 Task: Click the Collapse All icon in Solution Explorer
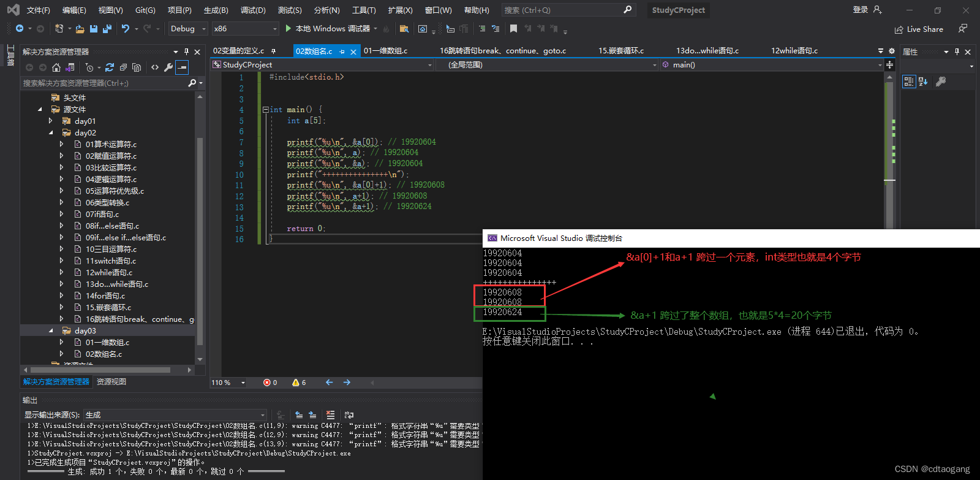coord(123,67)
